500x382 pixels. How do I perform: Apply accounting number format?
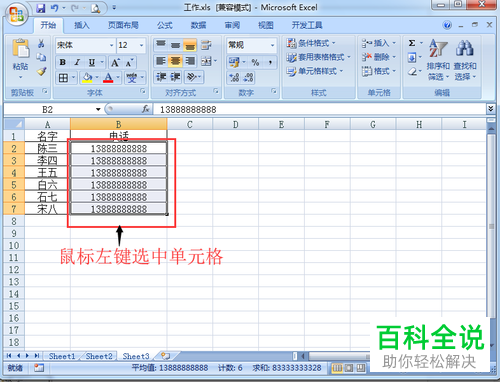pos(234,62)
